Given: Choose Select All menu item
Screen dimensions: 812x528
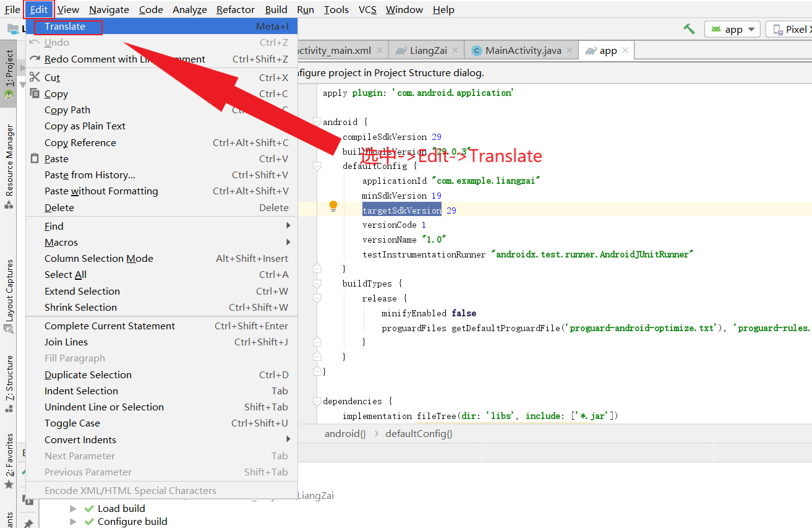Looking at the screenshot, I should (161, 274).
